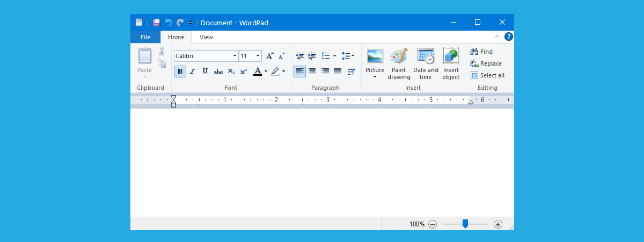Minimize the WordPad window
Viewport: 644px width, 242px height.
453,23
